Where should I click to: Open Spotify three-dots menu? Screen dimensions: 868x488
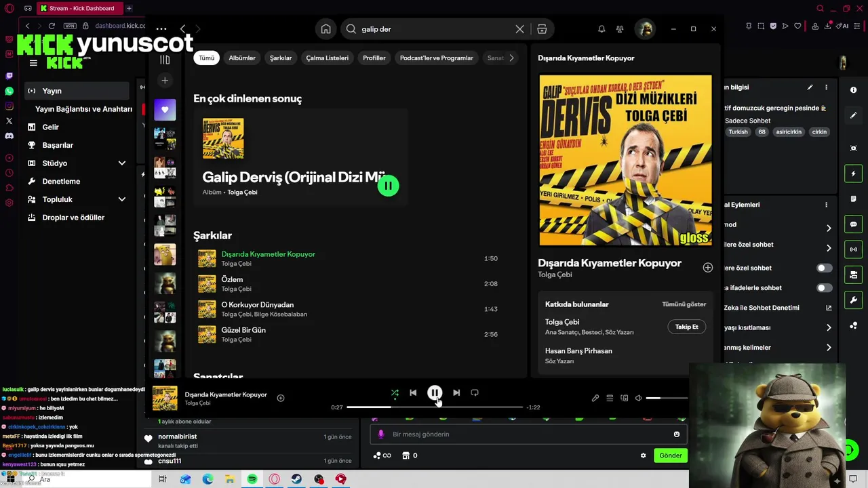[161, 29]
